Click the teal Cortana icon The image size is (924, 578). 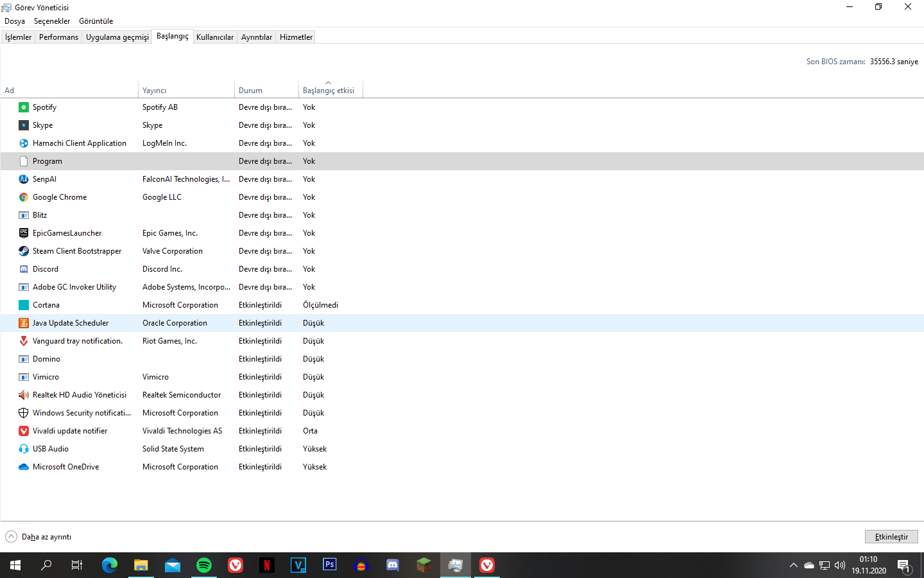click(24, 305)
